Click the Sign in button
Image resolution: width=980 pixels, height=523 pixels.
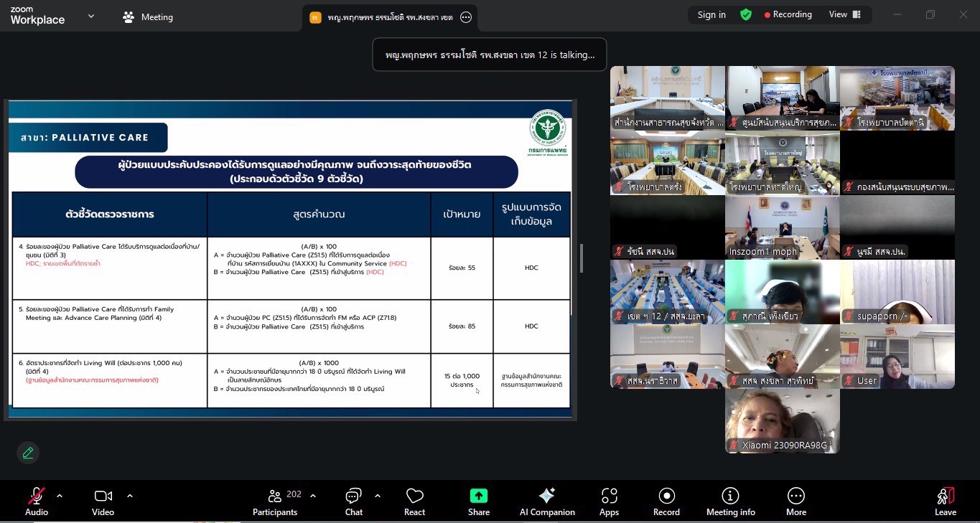pyautogui.click(x=711, y=14)
